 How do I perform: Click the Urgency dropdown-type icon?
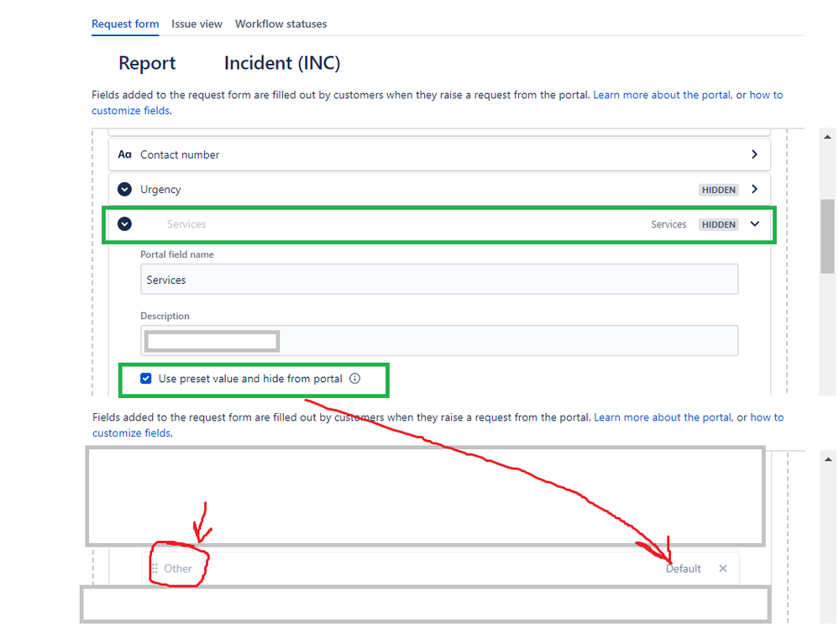click(124, 190)
